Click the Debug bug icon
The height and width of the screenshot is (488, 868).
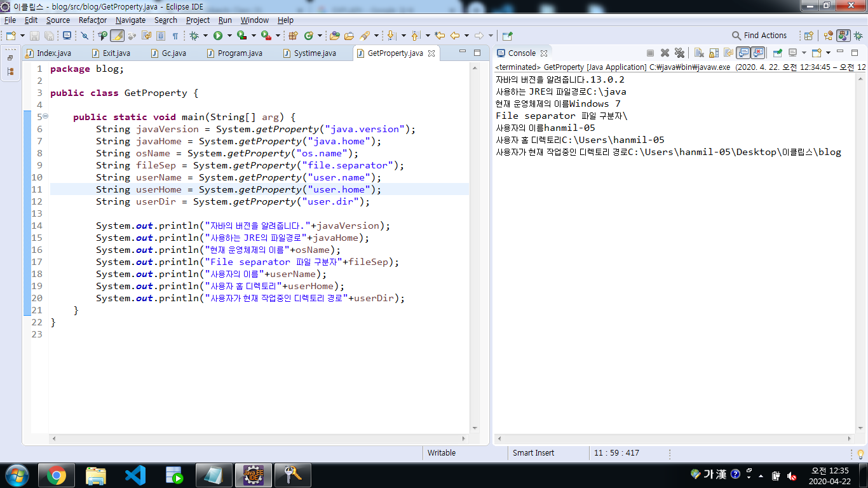point(194,36)
